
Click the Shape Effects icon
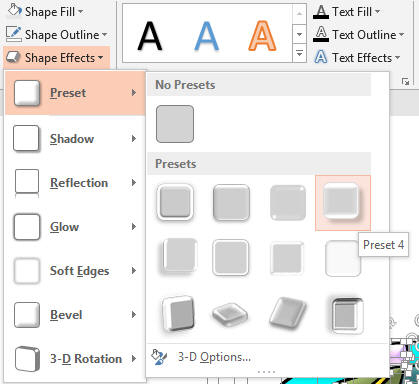[x=13, y=58]
